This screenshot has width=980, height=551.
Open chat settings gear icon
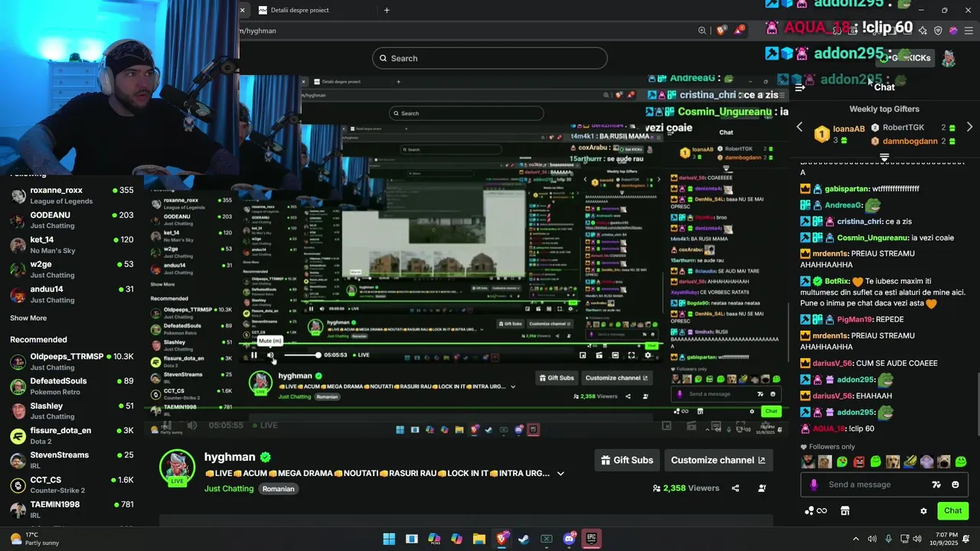coord(923,511)
